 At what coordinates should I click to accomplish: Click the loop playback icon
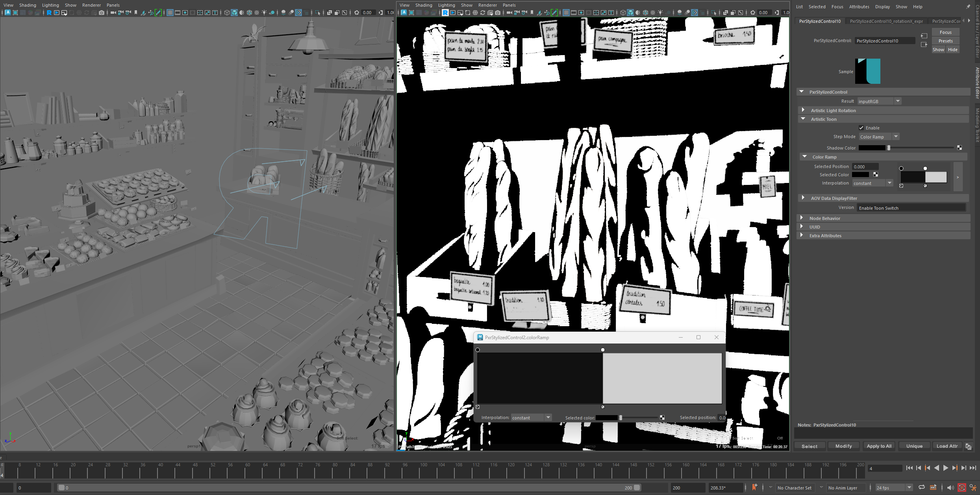[x=921, y=488]
